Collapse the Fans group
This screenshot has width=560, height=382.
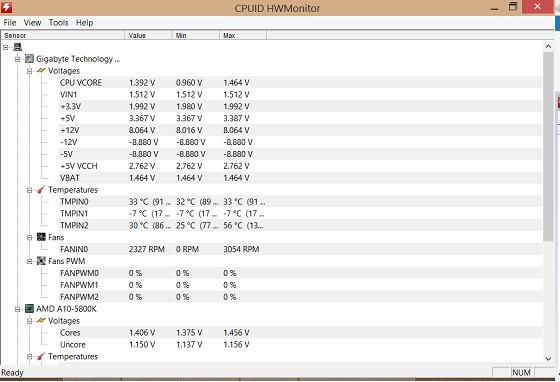(x=30, y=237)
